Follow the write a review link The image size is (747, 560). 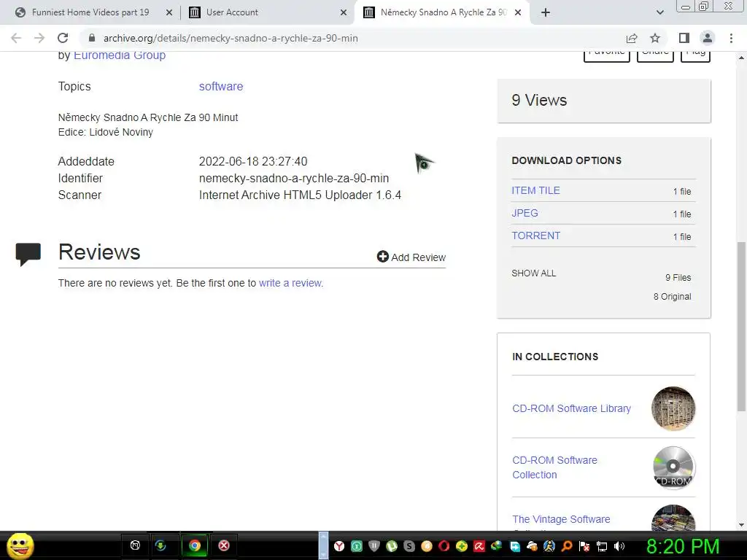(x=290, y=283)
